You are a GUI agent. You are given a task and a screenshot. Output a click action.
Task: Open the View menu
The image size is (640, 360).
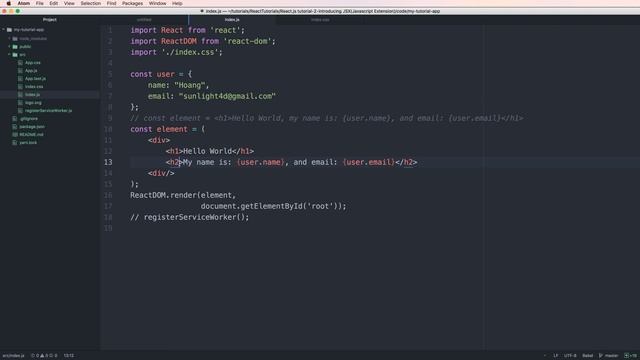(x=69, y=3)
